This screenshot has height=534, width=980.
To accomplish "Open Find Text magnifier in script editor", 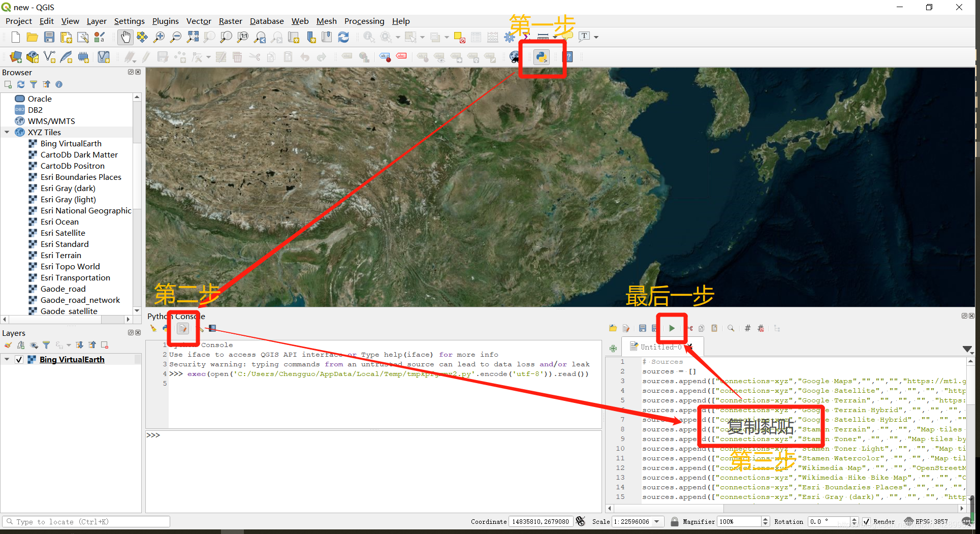I will (x=731, y=328).
